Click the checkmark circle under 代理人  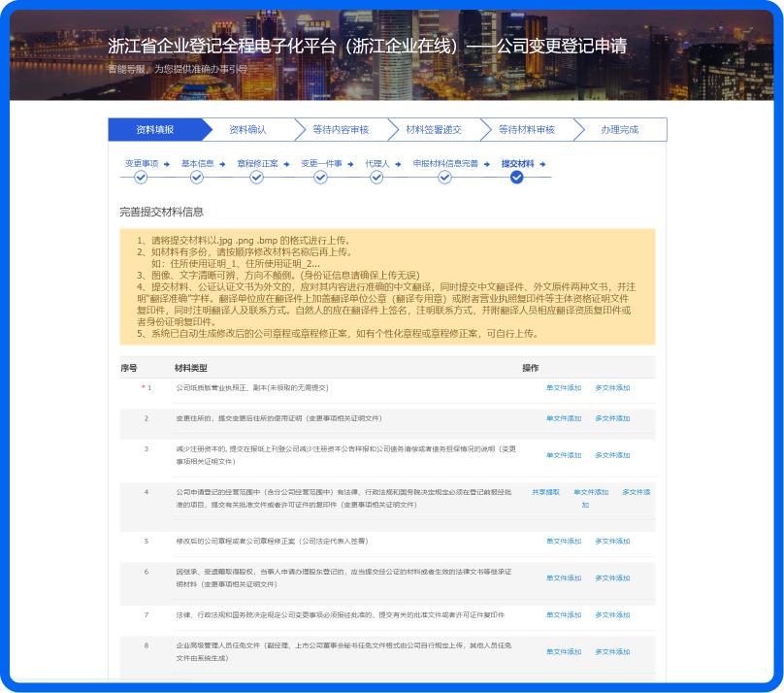[377, 177]
